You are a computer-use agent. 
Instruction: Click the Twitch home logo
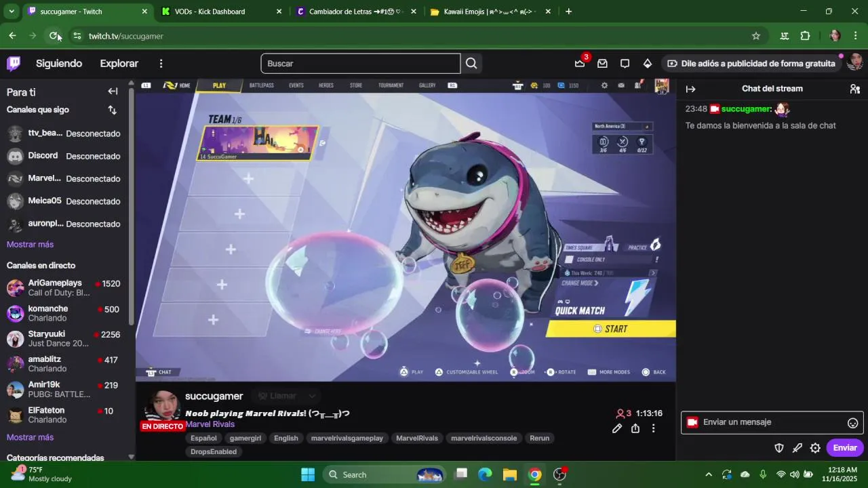[14, 64]
